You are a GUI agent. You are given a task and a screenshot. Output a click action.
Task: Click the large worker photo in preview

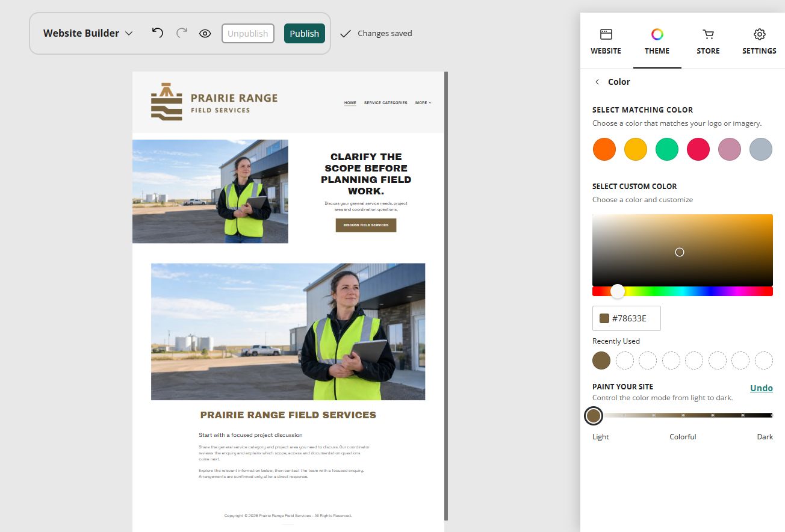(x=288, y=332)
